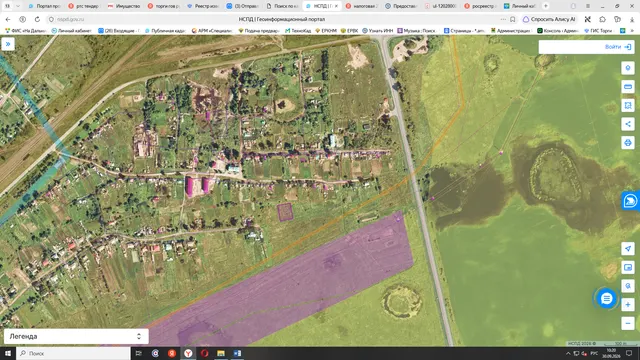Switch to the налоговая tab

click(362, 6)
